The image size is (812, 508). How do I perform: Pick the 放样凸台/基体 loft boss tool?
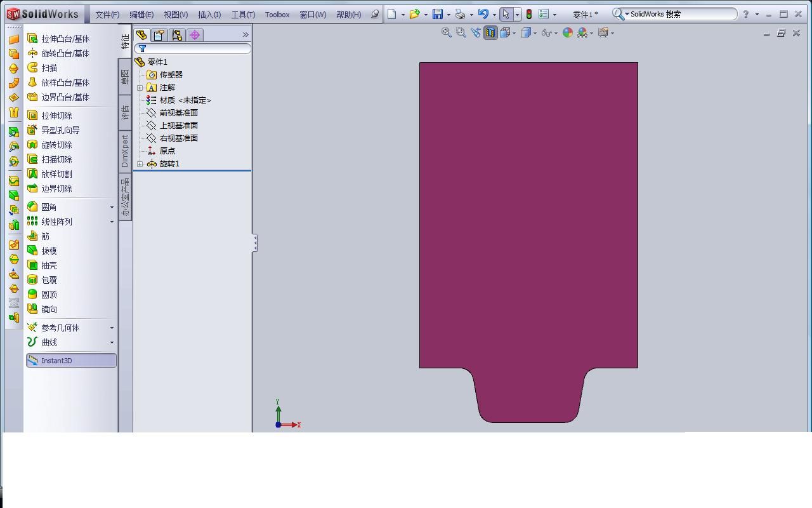[x=58, y=83]
